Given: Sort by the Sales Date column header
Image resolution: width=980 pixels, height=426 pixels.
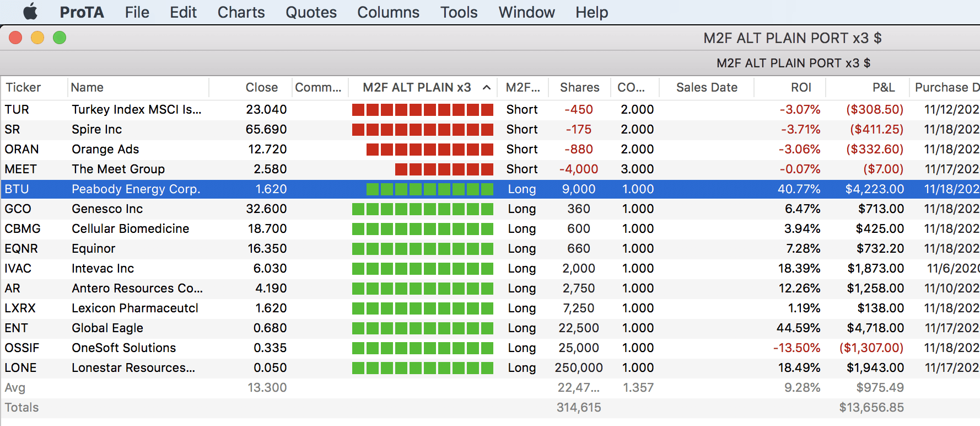Looking at the screenshot, I should tap(707, 87).
